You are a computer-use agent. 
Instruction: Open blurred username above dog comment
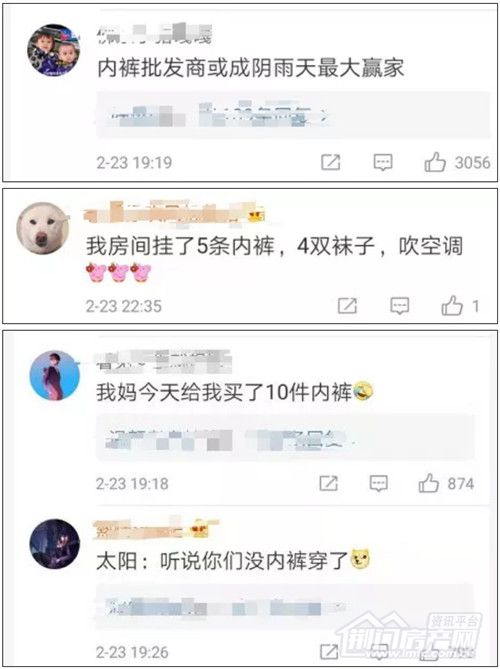click(174, 212)
